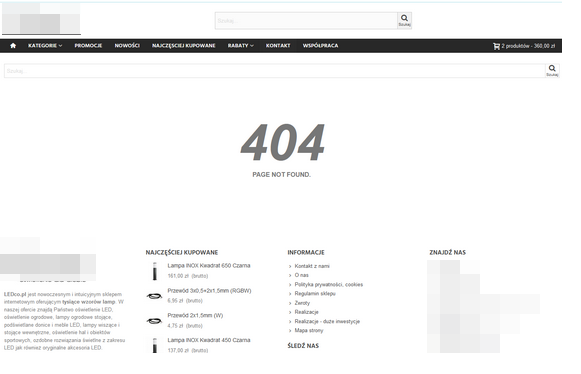The image size is (581, 374).
Task: Open the KONTAKT page from navbar
Action: point(278,46)
